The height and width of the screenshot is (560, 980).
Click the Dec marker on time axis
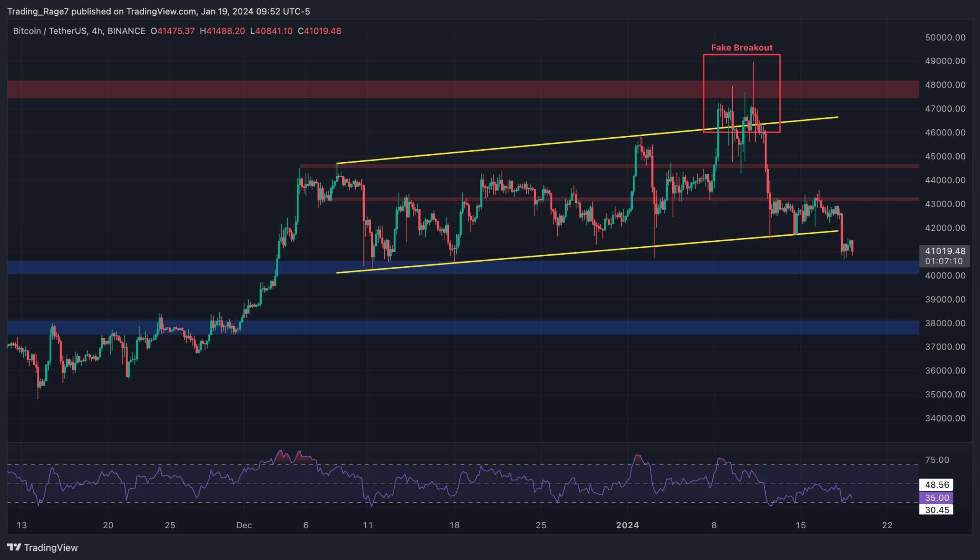244,525
